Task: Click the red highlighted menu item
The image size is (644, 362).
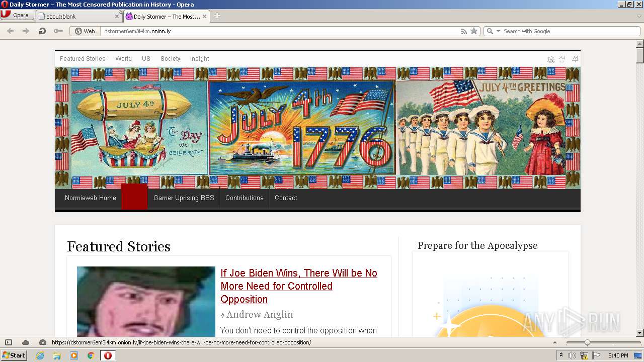Action: (x=134, y=197)
